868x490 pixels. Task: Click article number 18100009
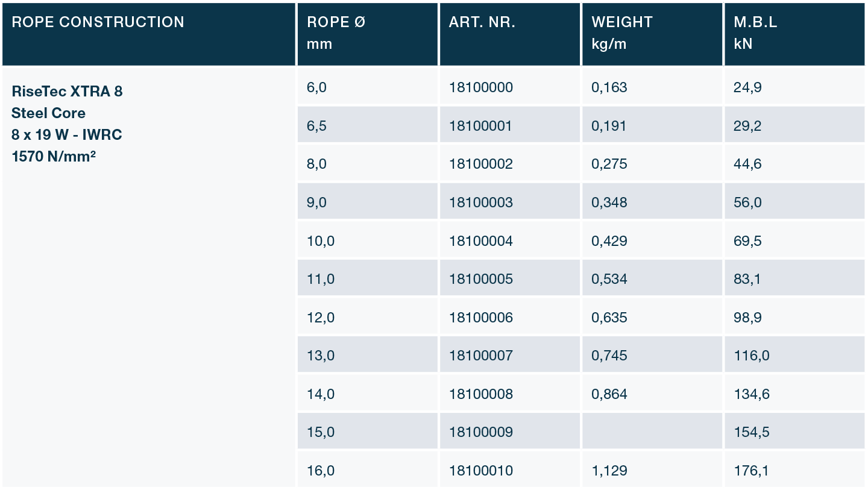pos(481,432)
